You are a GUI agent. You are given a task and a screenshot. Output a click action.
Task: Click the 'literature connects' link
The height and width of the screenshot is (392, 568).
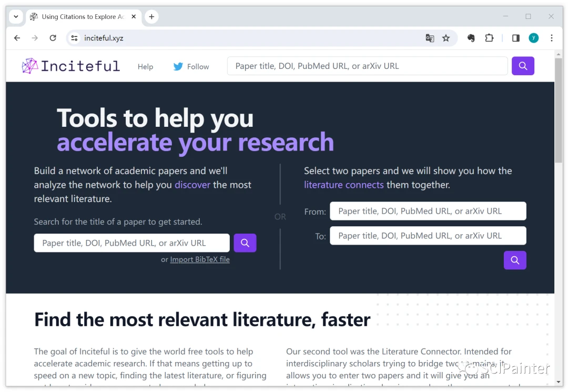(x=344, y=185)
